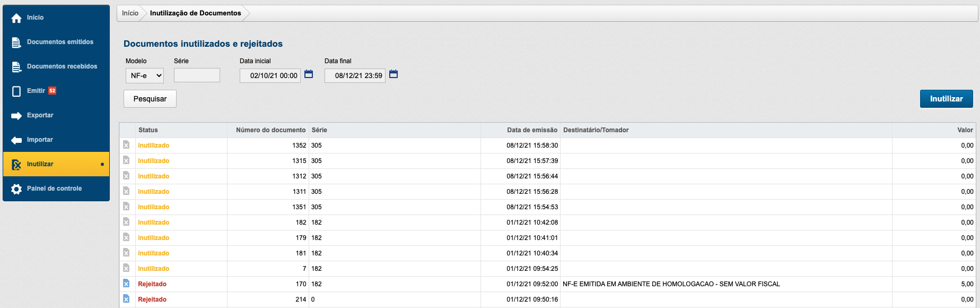Image resolution: width=980 pixels, height=308 pixels.
Task: Click the Emitir notification badge 52
Action: 52,91
